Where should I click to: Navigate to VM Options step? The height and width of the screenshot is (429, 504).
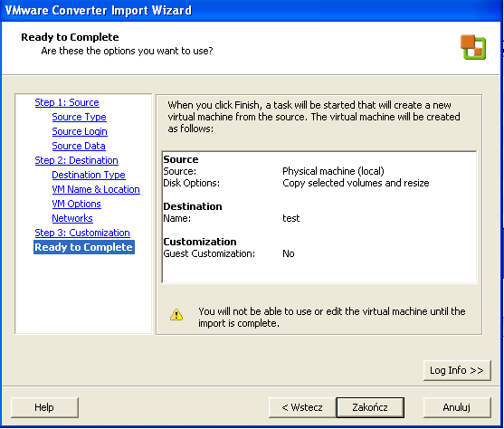pyautogui.click(x=77, y=204)
